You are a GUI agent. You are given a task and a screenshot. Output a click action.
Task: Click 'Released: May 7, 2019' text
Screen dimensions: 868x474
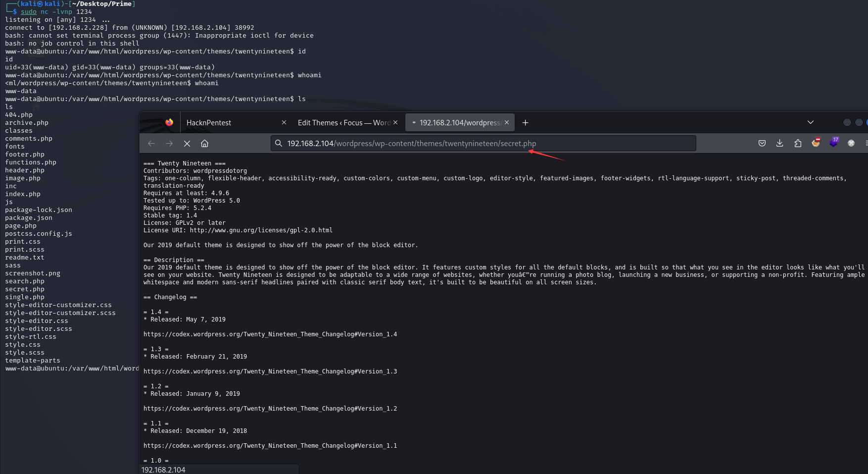coord(188,319)
